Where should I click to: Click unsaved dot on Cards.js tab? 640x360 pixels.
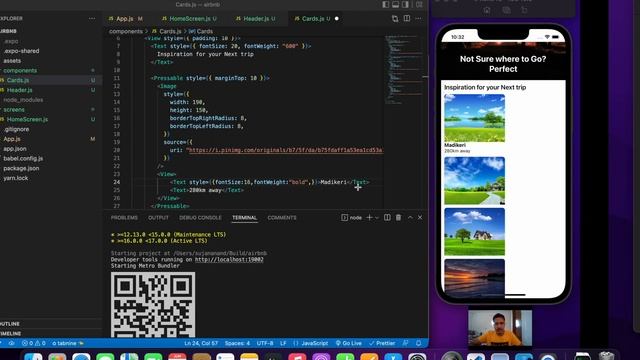point(336,19)
